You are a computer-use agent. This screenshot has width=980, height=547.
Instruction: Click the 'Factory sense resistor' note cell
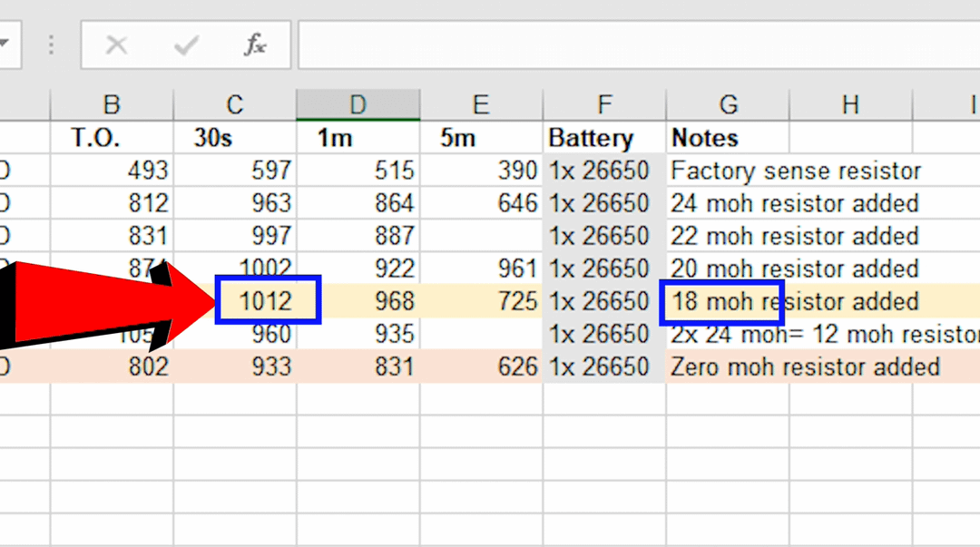coord(795,171)
